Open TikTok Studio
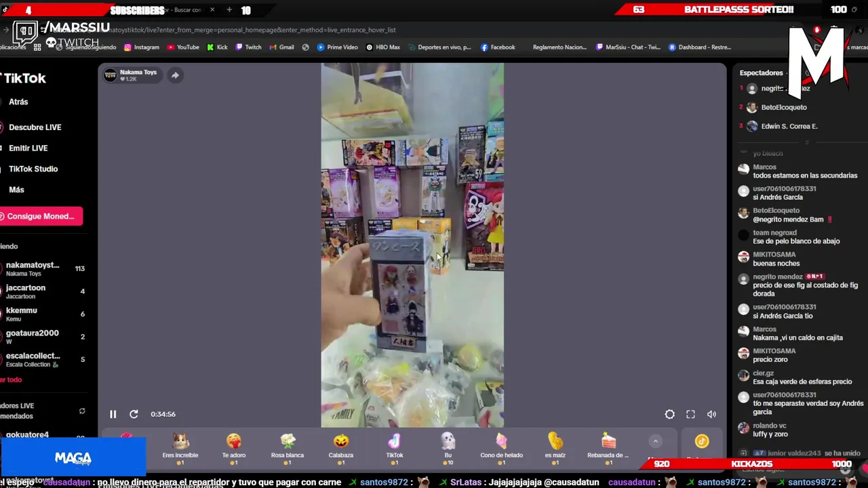Screen dimensions: 868x488 pyautogui.click(x=33, y=169)
